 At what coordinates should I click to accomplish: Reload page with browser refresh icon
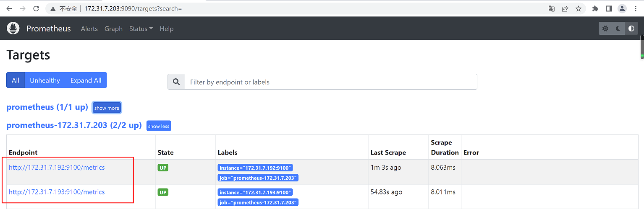click(x=36, y=8)
